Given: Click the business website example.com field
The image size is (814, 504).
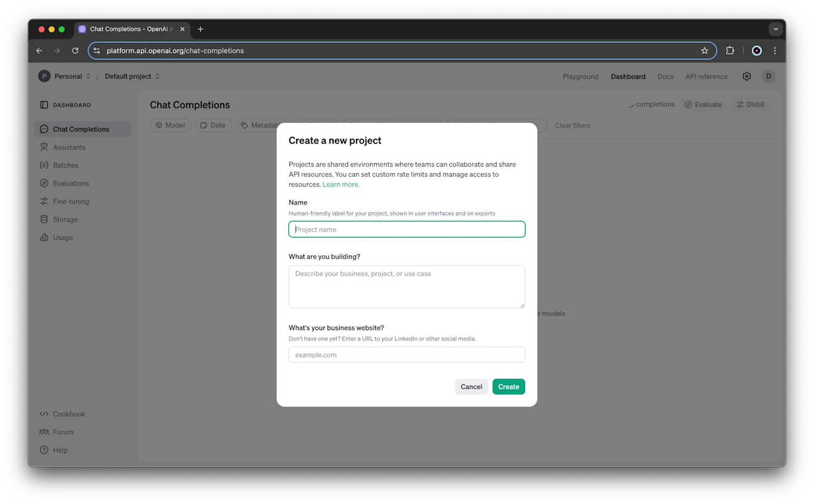Looking at the screenshot, I should pyautogui.click(x=407, y=355).
